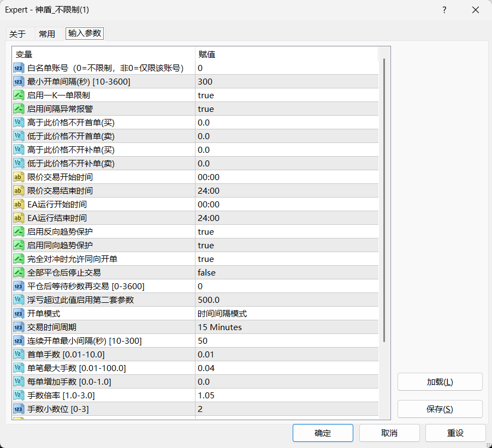Edit the EA运行开始时间 value 00:00
492x448 pixels.
click(x=287, y=205)
